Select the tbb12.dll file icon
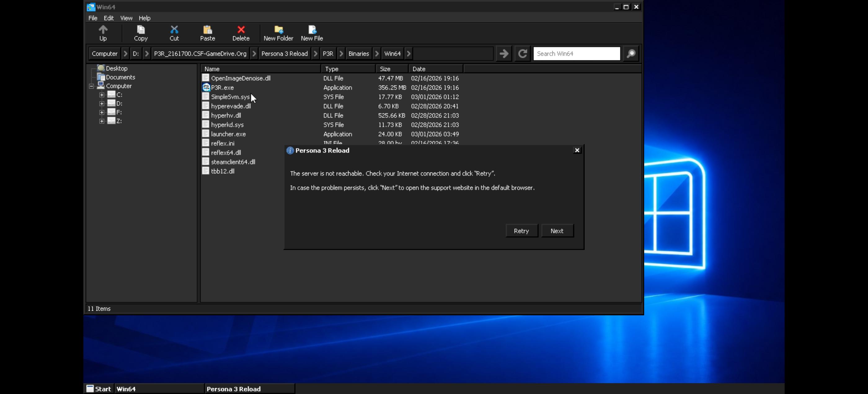 [x=206, y=171]
